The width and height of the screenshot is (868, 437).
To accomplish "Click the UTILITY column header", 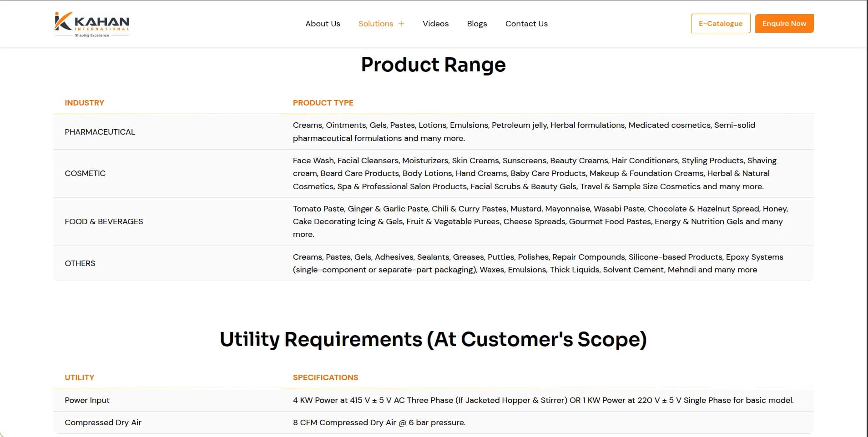I will tap(80, 377).
